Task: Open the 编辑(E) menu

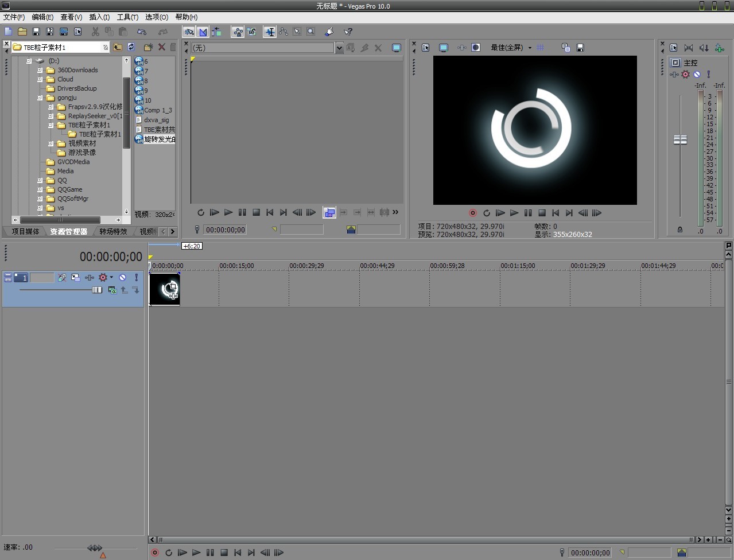Action: [x=42, y=17]
